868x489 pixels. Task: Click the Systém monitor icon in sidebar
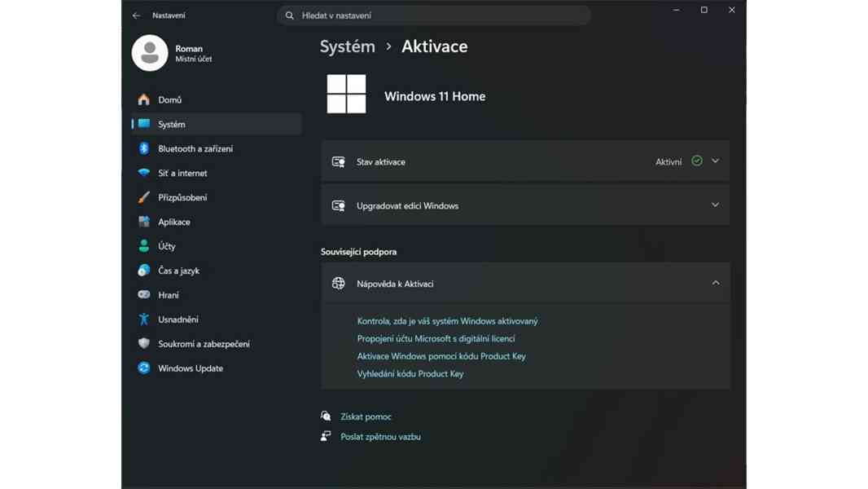point(144,124)
